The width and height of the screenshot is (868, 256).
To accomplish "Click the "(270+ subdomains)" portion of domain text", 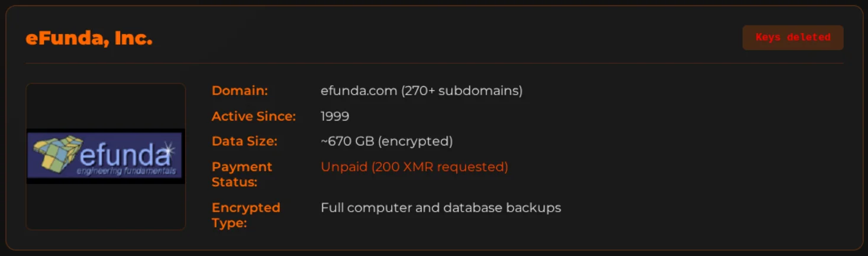I will tap(462, 90).
